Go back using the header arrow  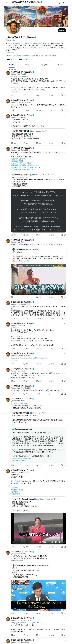[7, 3]
